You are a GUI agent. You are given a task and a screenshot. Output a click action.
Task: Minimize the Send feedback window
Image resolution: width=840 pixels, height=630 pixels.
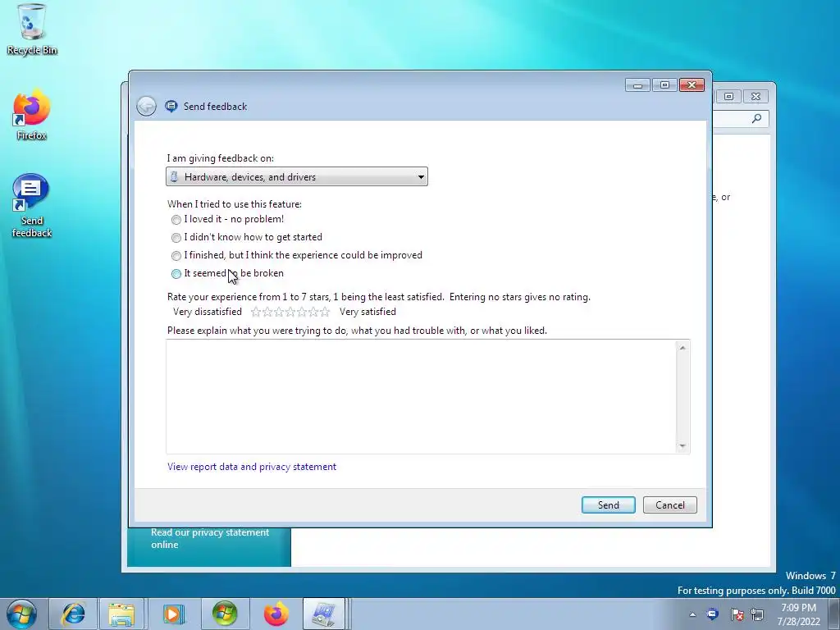pyautogui.click(x=637, y=85)
